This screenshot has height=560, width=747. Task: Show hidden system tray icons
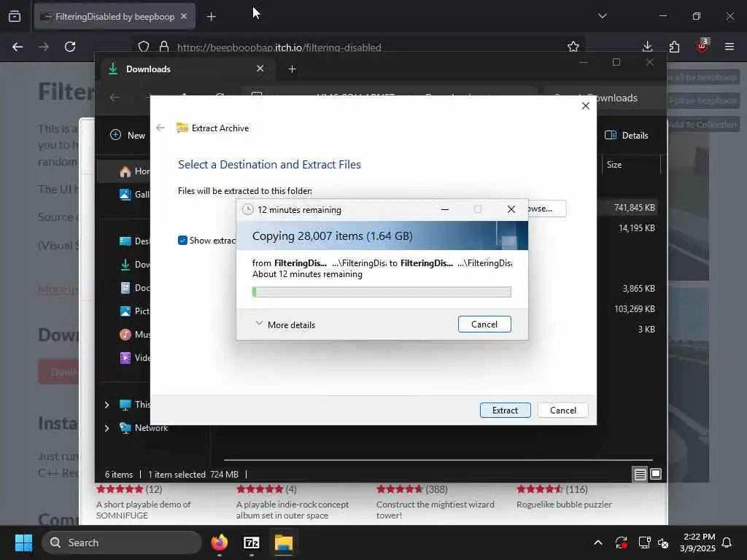click(x=598, y=542)
